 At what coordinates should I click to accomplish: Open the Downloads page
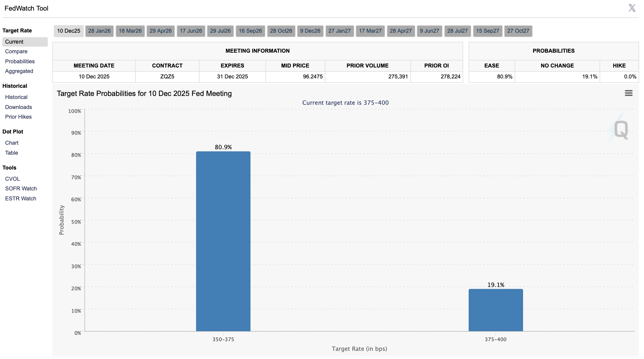coord(18,107)
